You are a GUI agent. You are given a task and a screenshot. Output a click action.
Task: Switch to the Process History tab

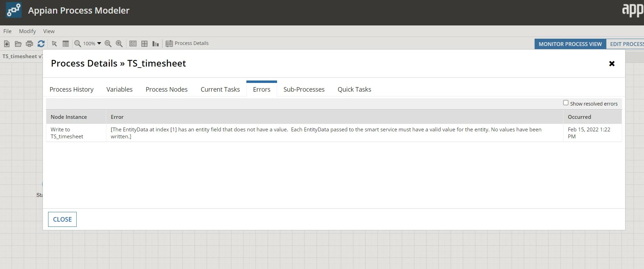click(x=71, y=89)
